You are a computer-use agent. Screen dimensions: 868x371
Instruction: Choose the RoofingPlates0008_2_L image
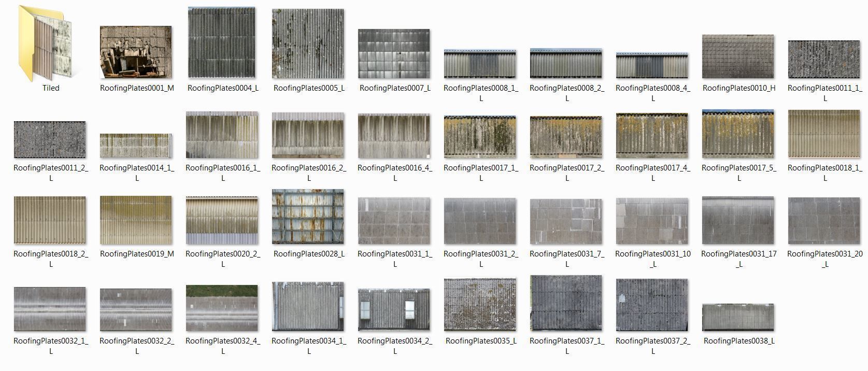566,64
